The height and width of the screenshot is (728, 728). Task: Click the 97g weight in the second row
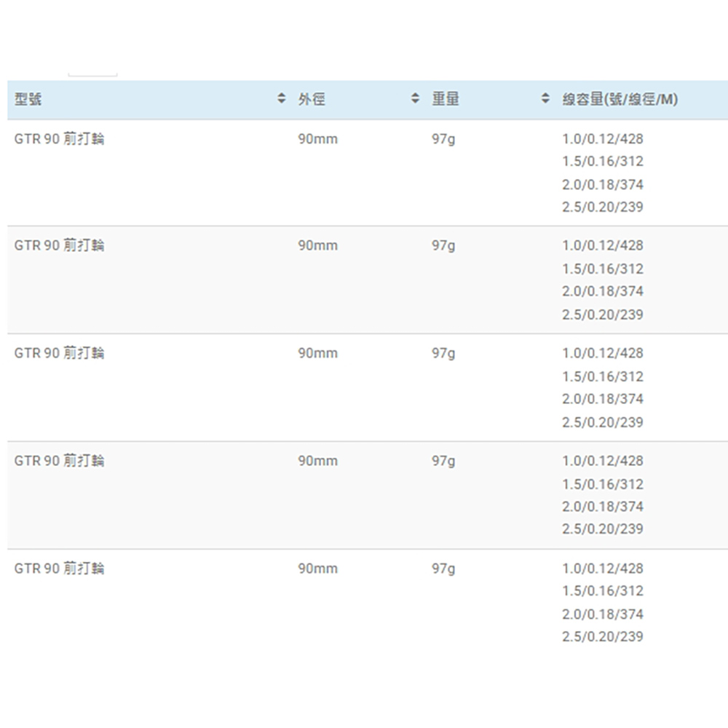click(x=443, y=245)
